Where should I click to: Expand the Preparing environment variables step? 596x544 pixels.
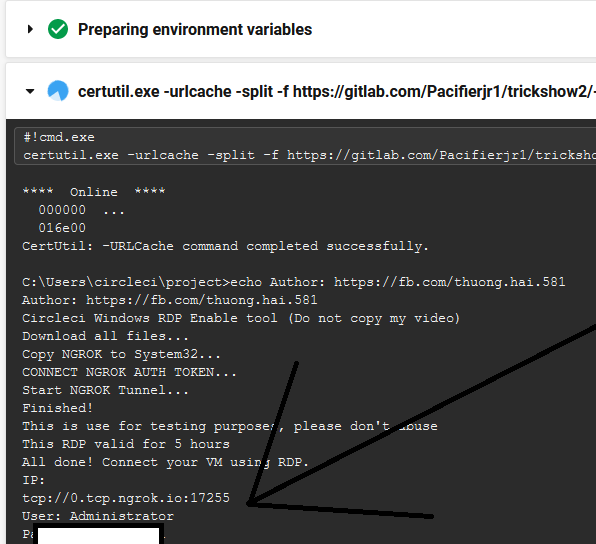tap(30, 29)
